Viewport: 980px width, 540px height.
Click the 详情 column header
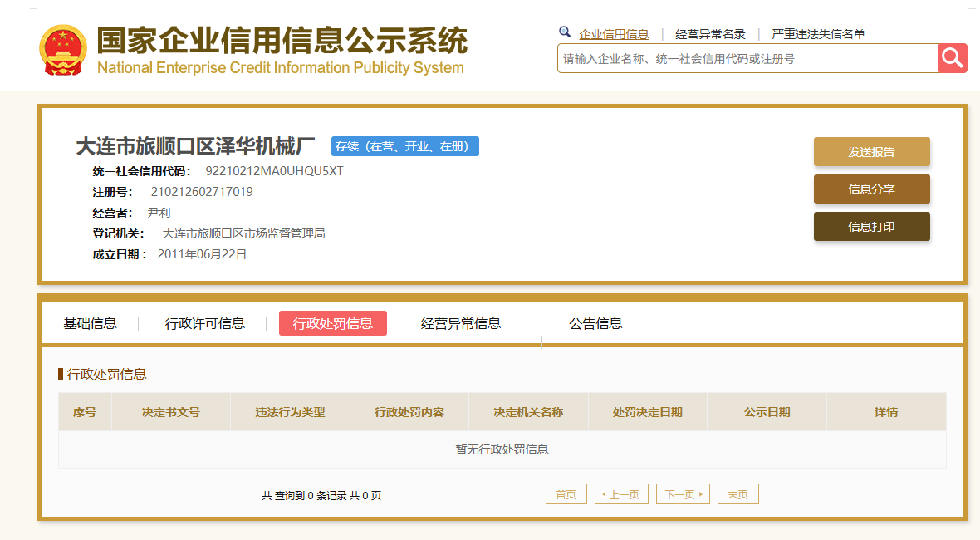[x=886, y=412]
